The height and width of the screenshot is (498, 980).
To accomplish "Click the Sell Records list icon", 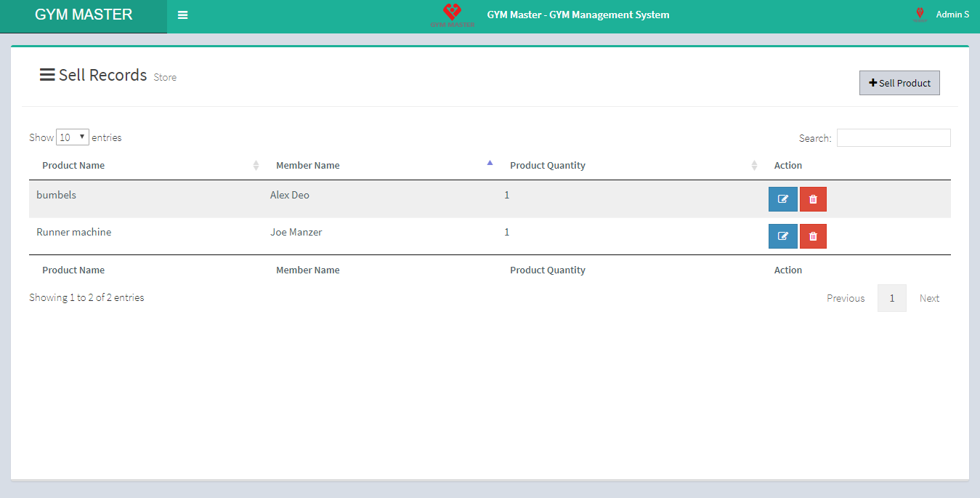I will click(x=47, y=75).
